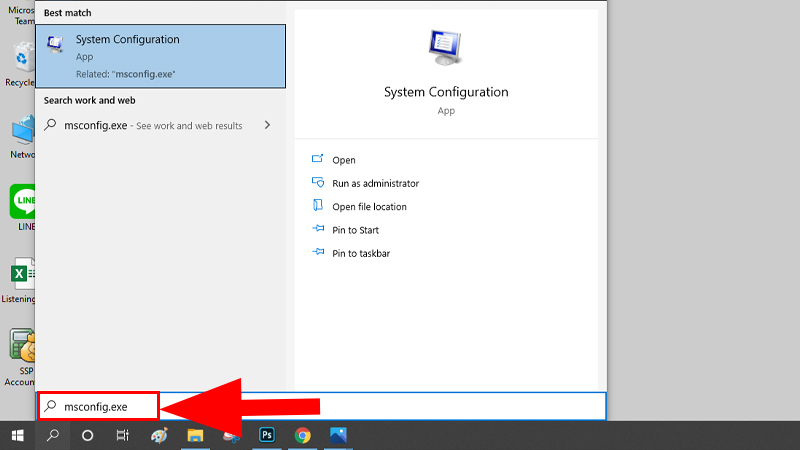Click the Open action icon
Viewport: 800px width, 450px height.
317,159
